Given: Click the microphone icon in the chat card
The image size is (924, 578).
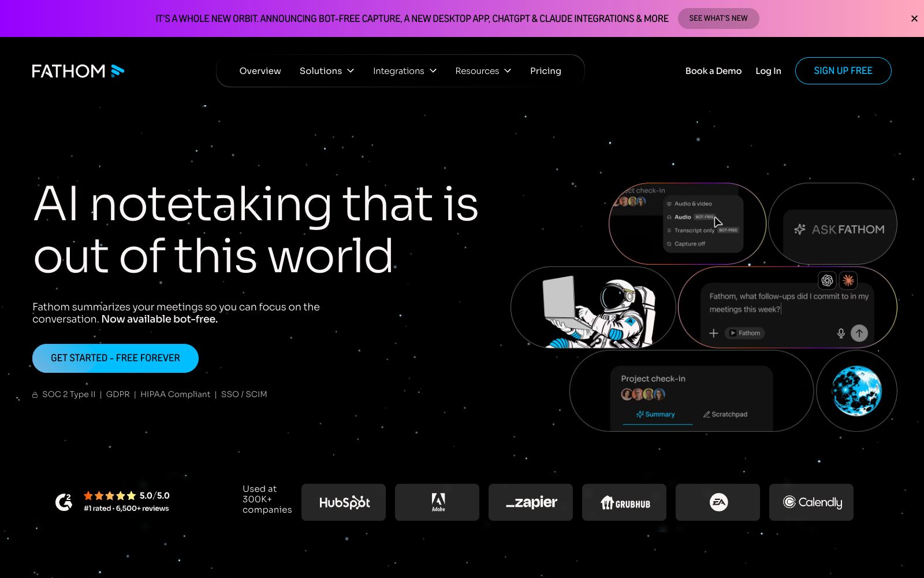Looking at the screenshot, I should coord(841,333).
